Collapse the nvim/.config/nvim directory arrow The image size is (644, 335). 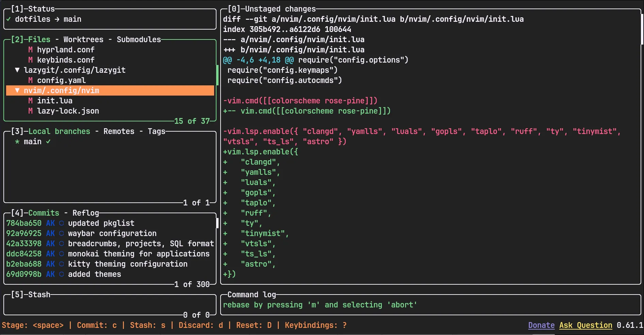point(17,90)
